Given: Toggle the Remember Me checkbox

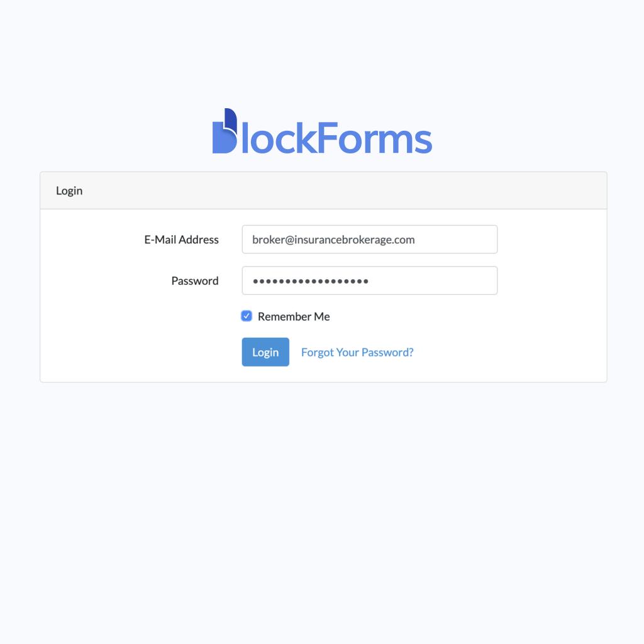Looking at the screenshot, I should click(x=247, y=316).
